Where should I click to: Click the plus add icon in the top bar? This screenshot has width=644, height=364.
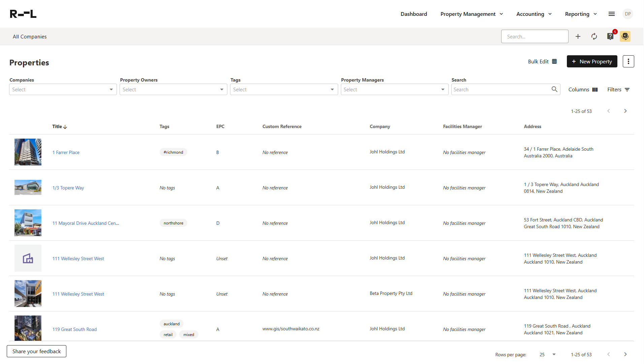[578, 36]
